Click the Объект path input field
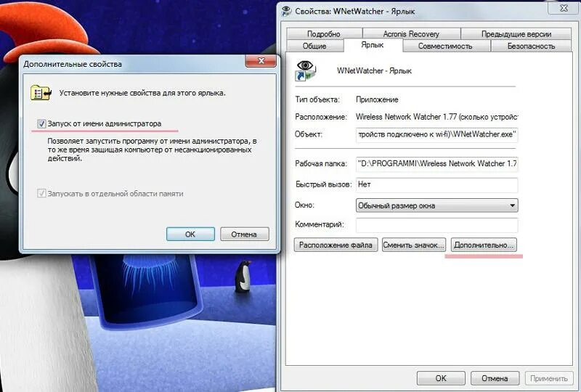 (436, 134)
